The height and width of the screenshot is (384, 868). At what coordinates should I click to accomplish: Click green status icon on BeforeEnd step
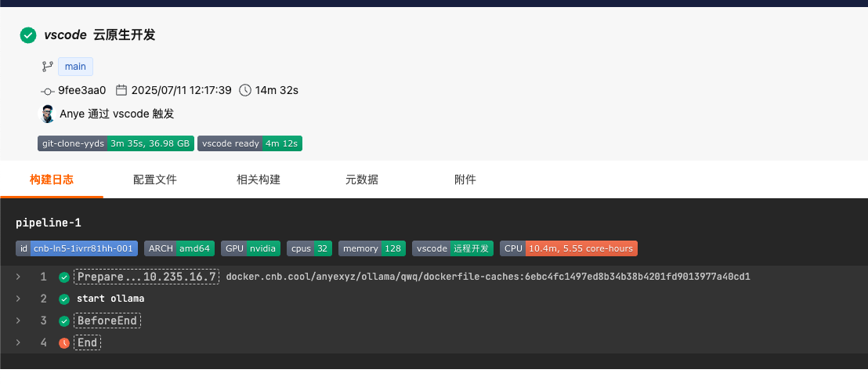[64, 321]
